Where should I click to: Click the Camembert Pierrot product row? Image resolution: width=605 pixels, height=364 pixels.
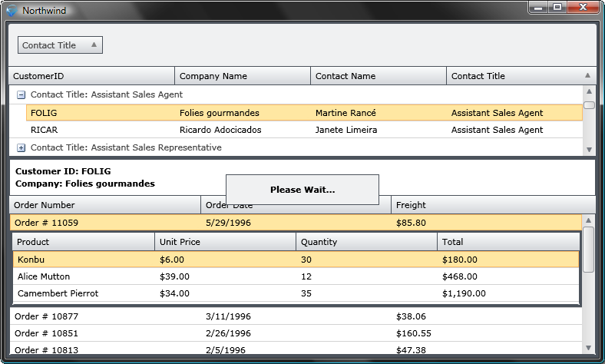(x=296, y=293)
